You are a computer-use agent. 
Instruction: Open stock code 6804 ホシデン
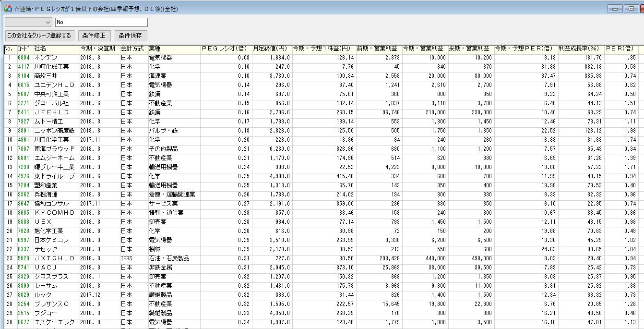(x=24, y=58)
